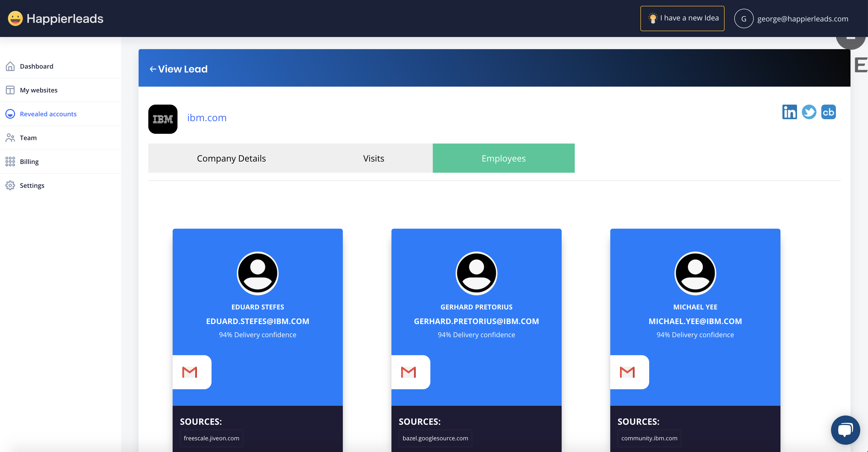Click the freescale.jiveon.com source tag
Screen dimensions: 868x452
pos(211,438)
